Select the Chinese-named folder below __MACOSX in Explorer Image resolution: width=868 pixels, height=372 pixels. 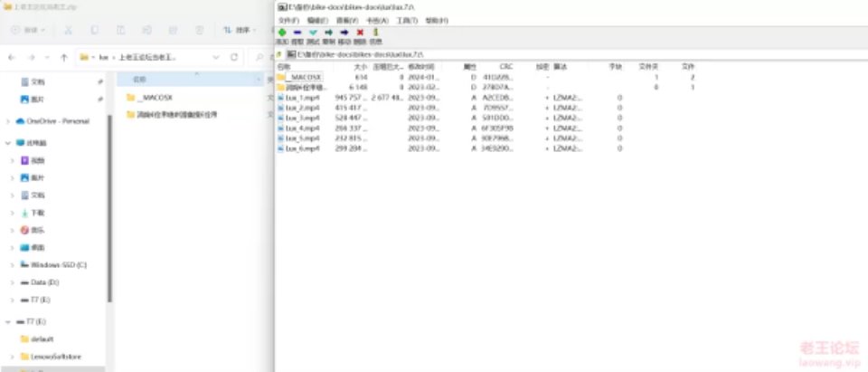[x=172, y=115]
